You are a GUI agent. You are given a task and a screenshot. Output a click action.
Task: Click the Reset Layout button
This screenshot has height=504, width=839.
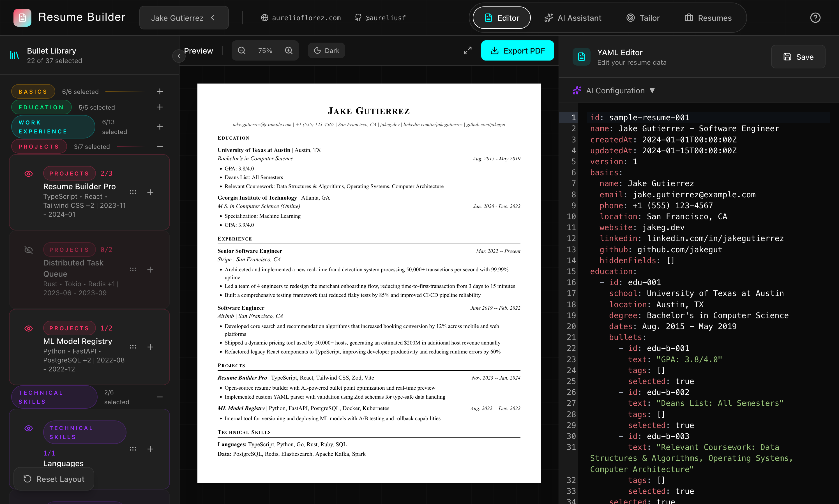tap(54, 479)
